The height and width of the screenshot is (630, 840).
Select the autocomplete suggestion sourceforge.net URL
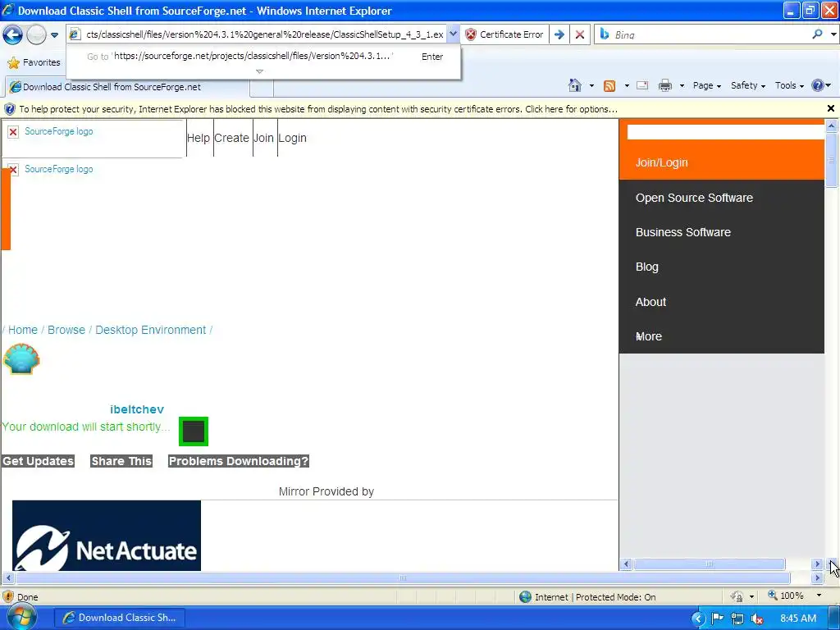click(x=264, y=57)
